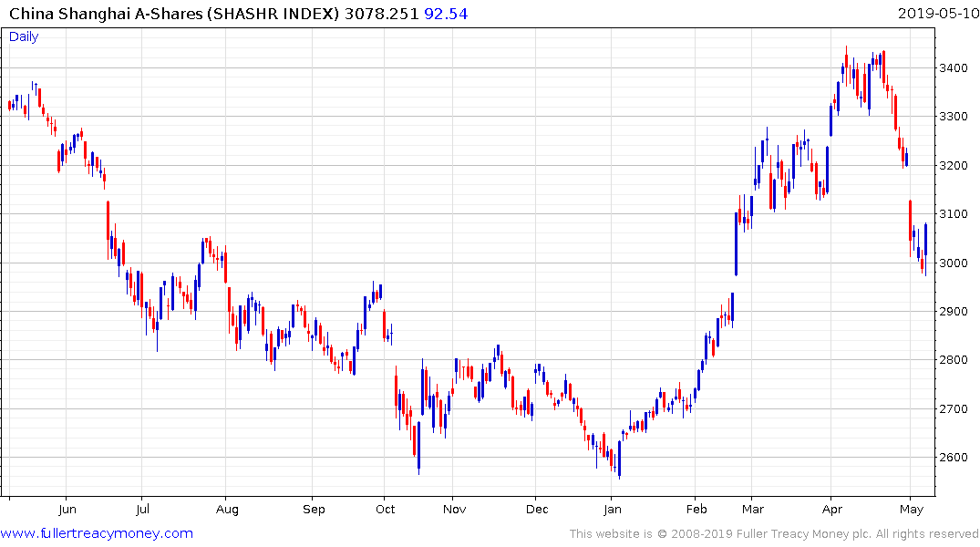Click the Mar month label
The height and width of the screenshot is (547, 980).
(x=752, y=510)
